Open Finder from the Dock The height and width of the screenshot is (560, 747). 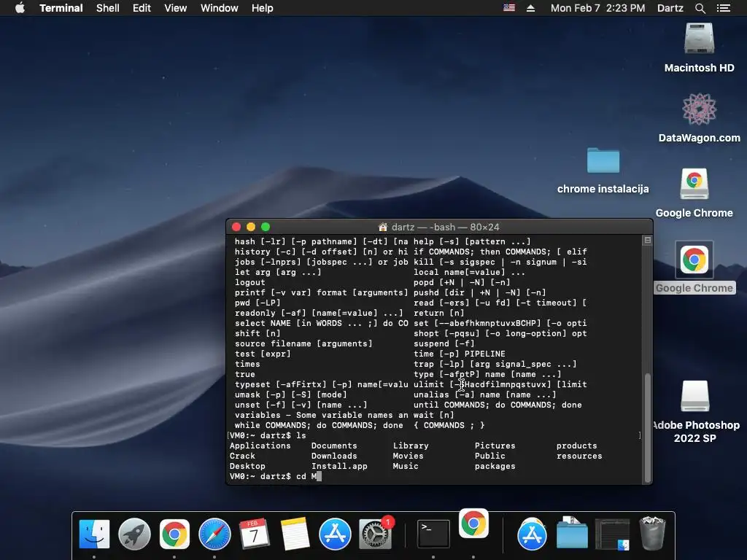pos(94,534)
